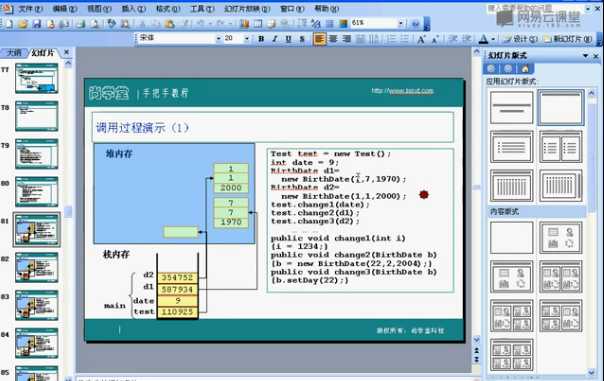
Task: Click the Save floppy disk icon
Action: pos(37,24)
